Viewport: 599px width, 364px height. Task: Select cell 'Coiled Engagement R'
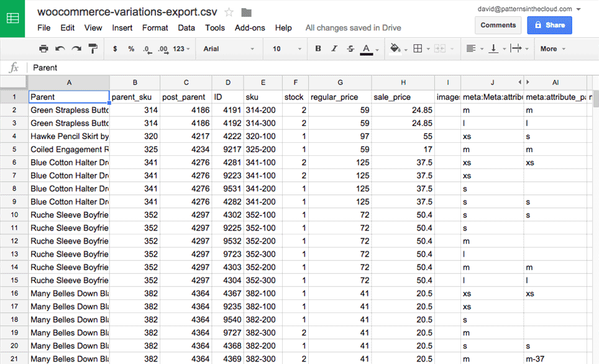pyautogui.click(x=69, y=149)
